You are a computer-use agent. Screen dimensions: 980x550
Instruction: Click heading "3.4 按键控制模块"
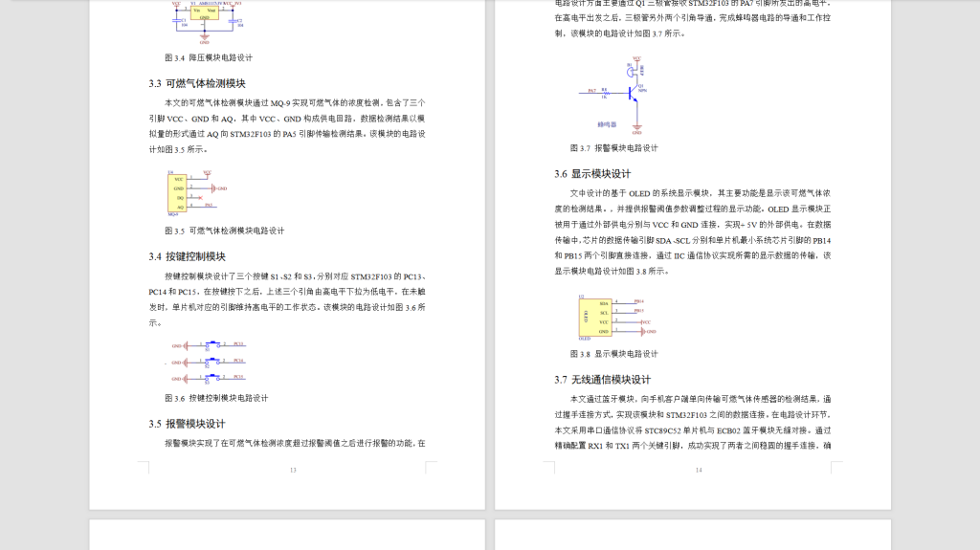click(187, 257)
